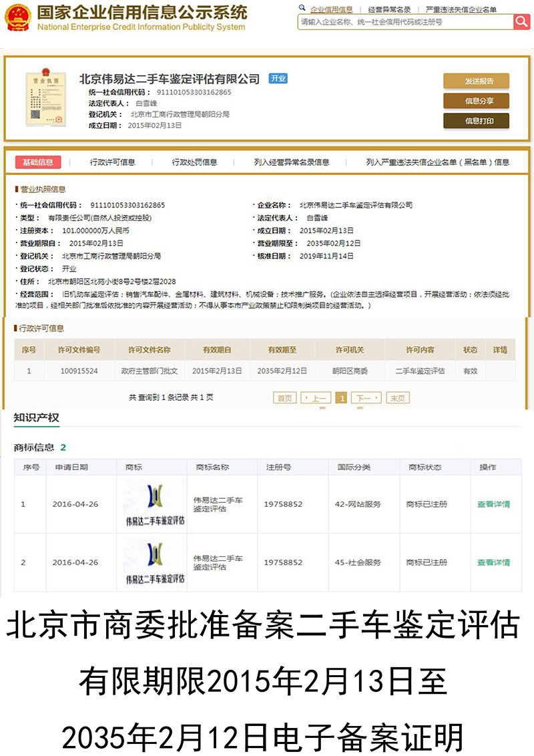
Task: Open the business license thumbnail image
Action: (46, 98)
